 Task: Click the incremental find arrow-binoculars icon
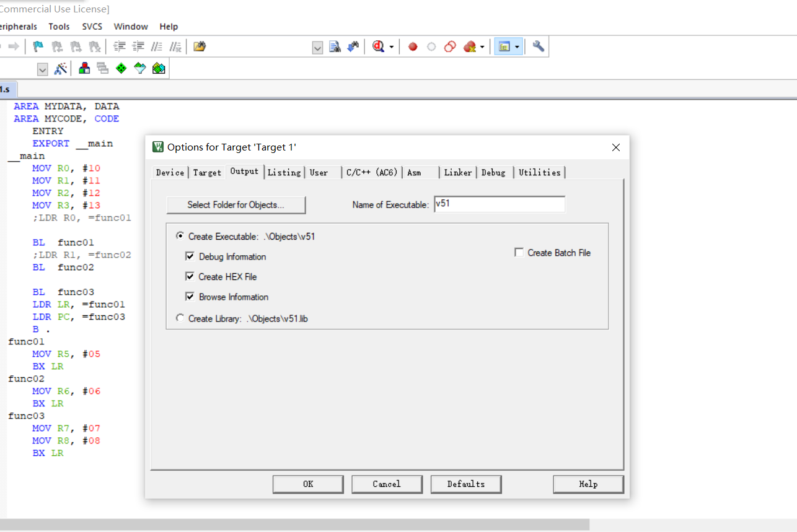(x=353, y=46)
